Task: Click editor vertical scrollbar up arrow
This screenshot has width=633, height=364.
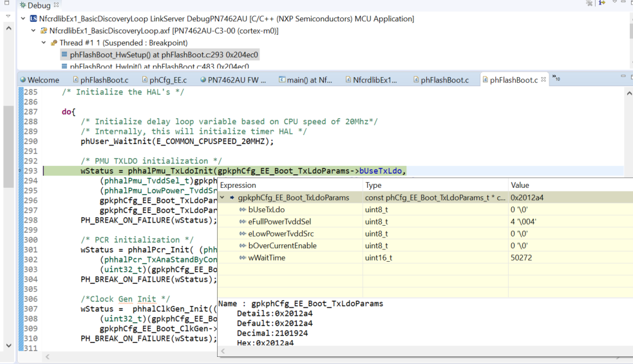Action: (x=629, y=93)
